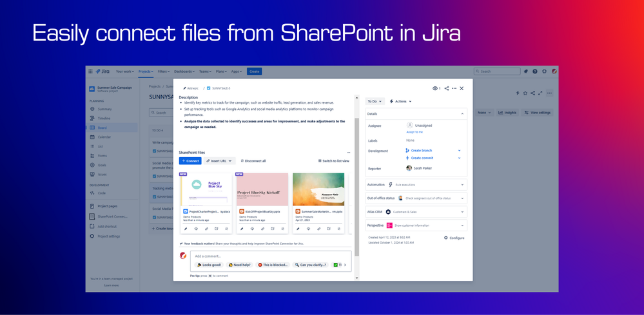The height and width of the screenshot is (315, 644).
Task: Open the Teams menu
Action: [206, 72]
